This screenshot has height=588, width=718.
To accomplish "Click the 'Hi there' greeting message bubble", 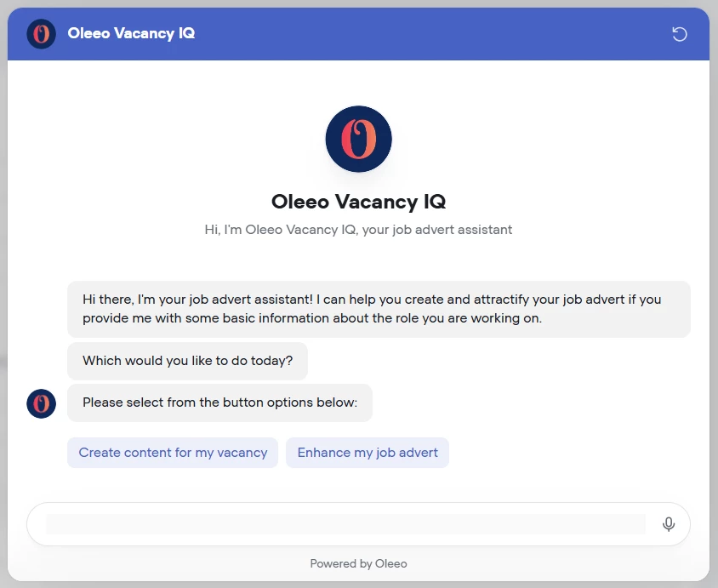I will 379,309.
